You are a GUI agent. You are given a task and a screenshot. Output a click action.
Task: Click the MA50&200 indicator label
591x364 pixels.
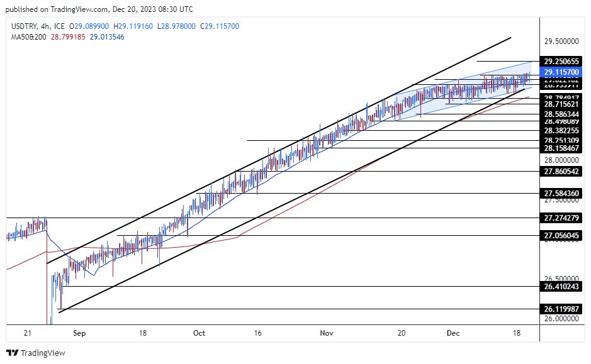(x=29, y=37)
